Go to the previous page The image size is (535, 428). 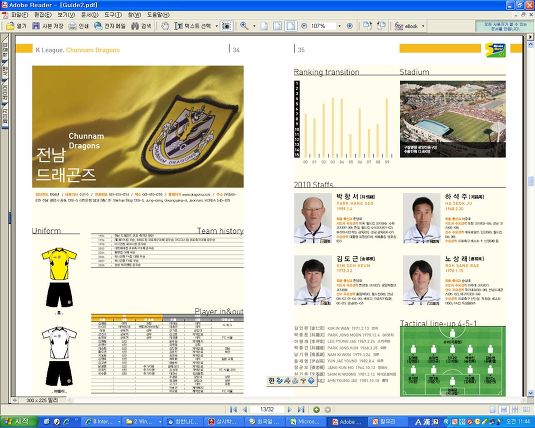pos(245,409)
